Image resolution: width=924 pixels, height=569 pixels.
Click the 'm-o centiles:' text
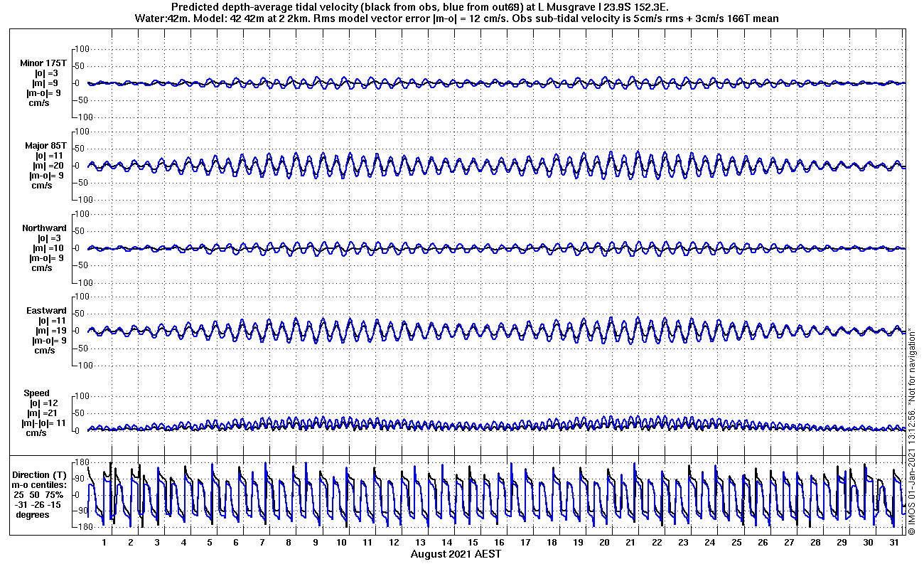38,485
